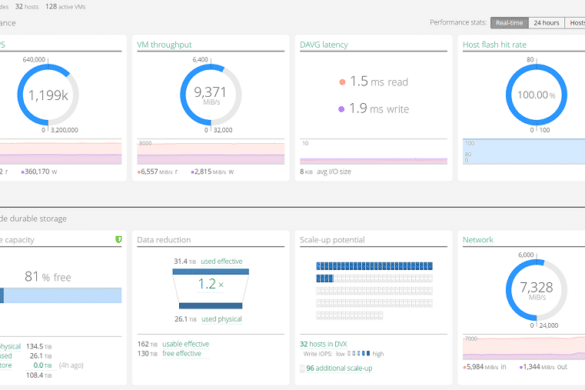Click the 'used physical' link

(x=222, y=319)
